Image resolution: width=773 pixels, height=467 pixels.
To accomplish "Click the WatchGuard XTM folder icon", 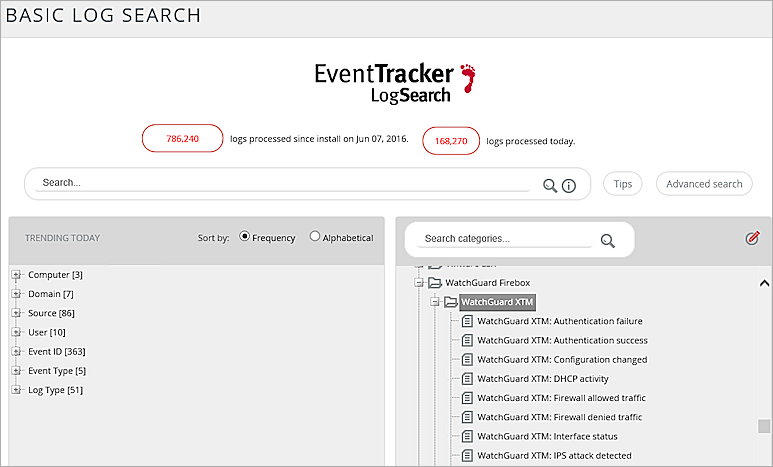I will tap(450, 302).
